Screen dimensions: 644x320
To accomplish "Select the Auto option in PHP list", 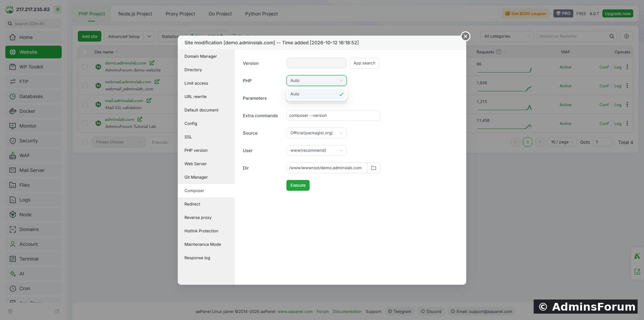I will [x=316, y=94].
